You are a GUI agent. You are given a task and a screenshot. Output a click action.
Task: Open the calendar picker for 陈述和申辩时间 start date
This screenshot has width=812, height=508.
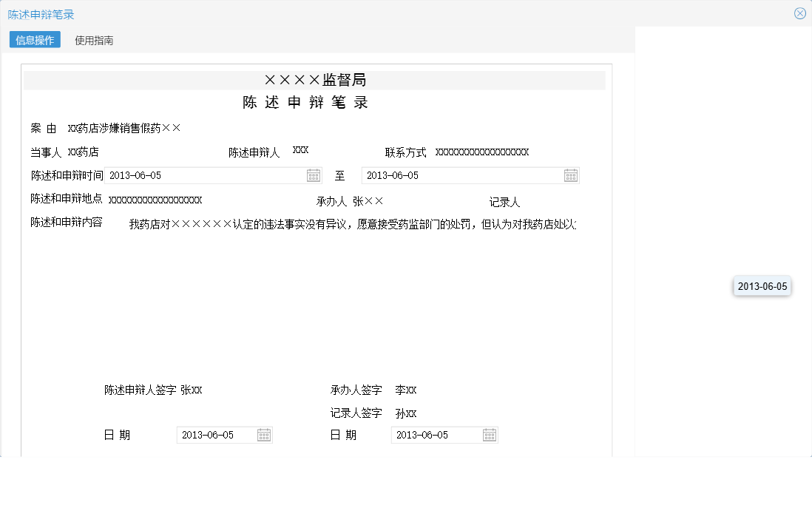(313, 175)
